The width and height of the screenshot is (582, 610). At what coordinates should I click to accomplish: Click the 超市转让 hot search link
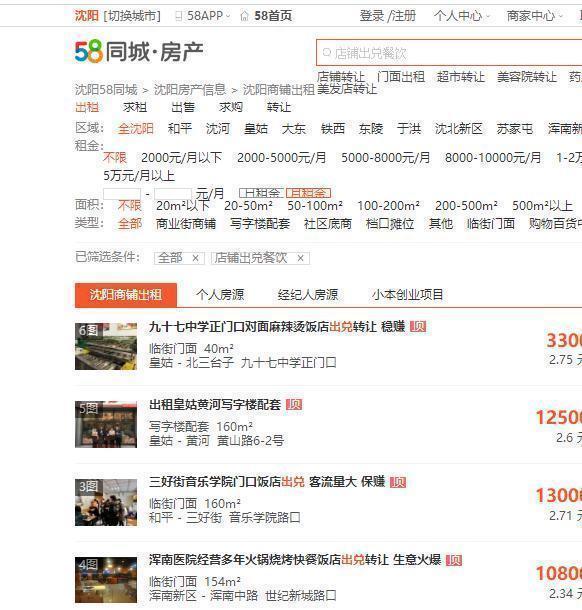[461, 77]
